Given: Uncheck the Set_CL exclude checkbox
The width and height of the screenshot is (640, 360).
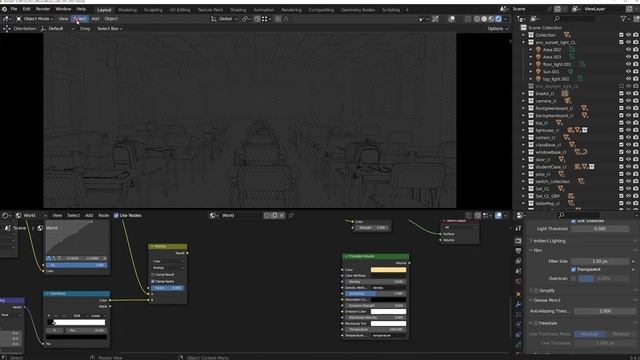Looking at the screenshot, I should click(x=621, y=189).
